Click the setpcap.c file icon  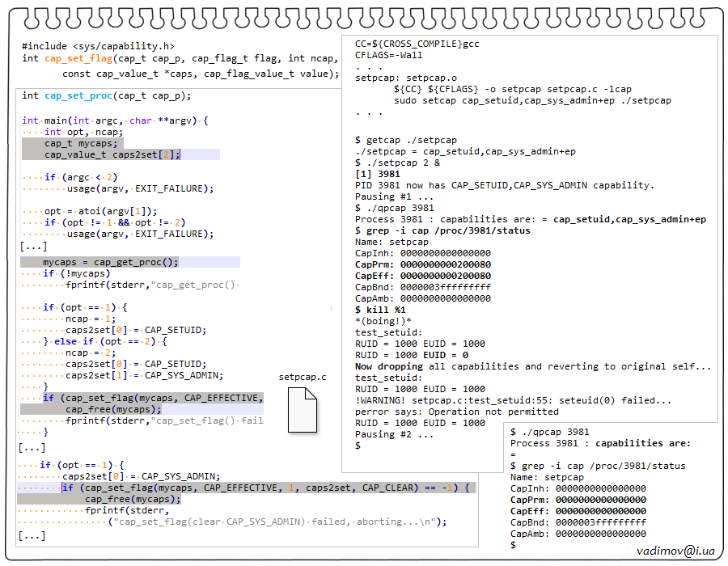302,409
